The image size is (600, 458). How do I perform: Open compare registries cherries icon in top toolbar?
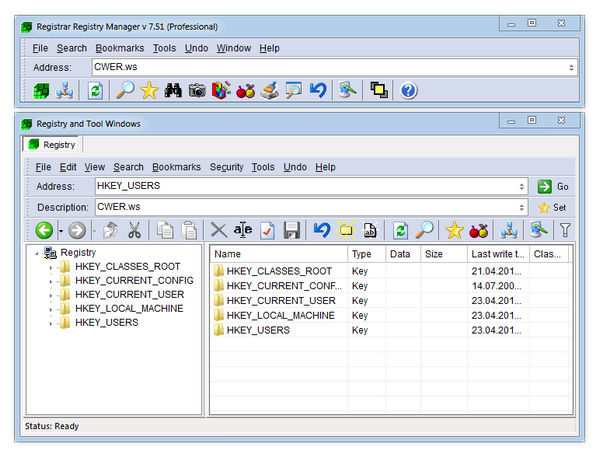click(x=246, y=91)
